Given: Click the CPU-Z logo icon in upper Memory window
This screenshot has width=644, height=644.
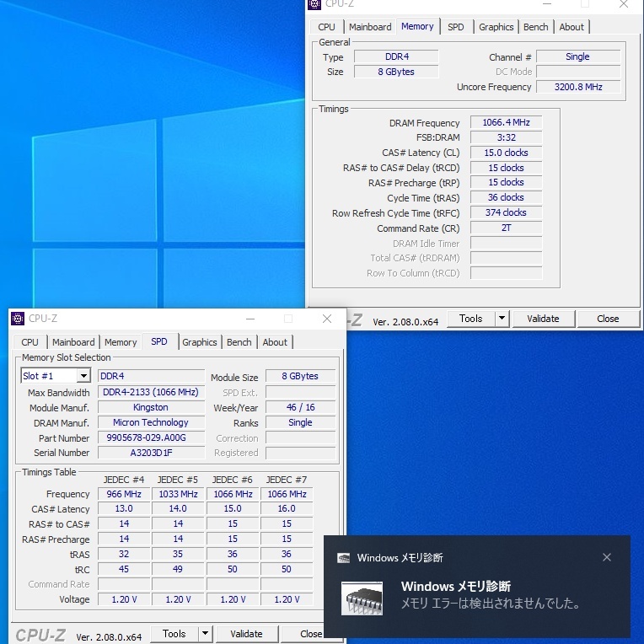Looking at the screenshot, I should point(314,4).
